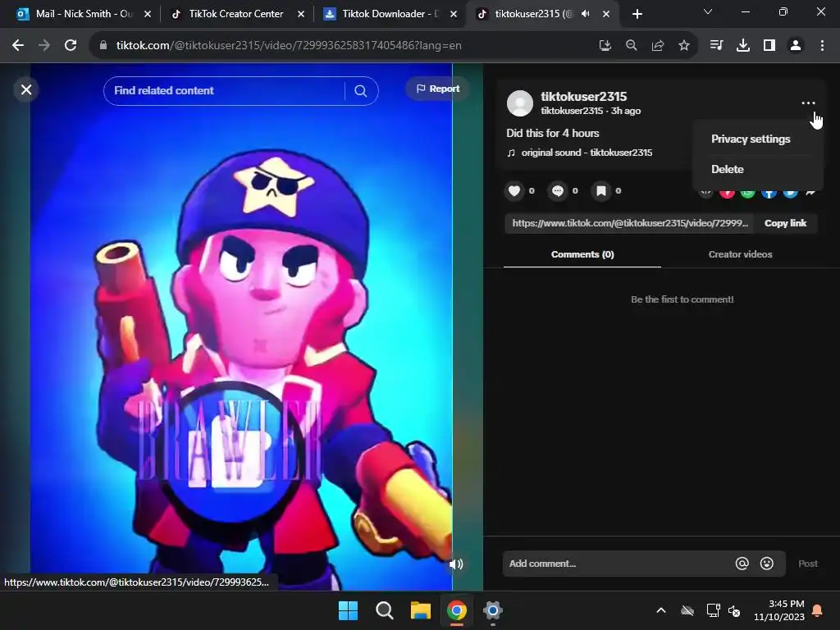Open a new browser tab

coord(637,14)
